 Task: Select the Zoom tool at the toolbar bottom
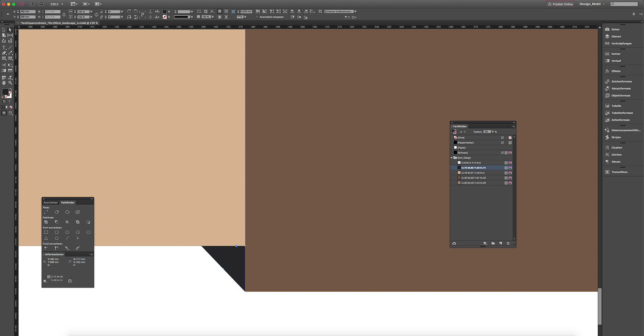[x=10, y=82]
